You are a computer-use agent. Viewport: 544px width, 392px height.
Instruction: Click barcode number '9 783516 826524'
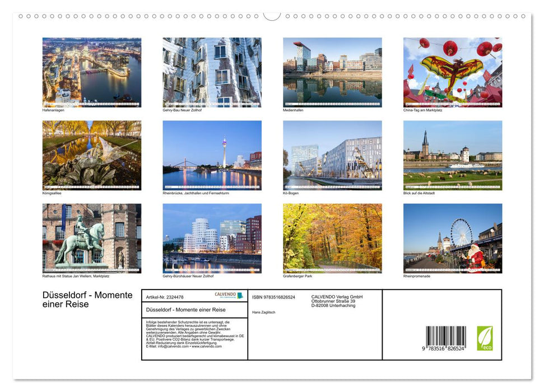point(443,349)
